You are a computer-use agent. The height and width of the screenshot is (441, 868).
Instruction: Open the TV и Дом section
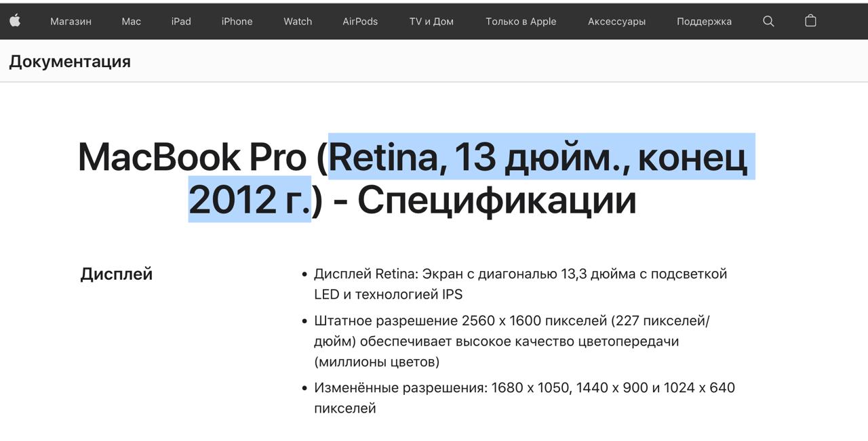431,22
